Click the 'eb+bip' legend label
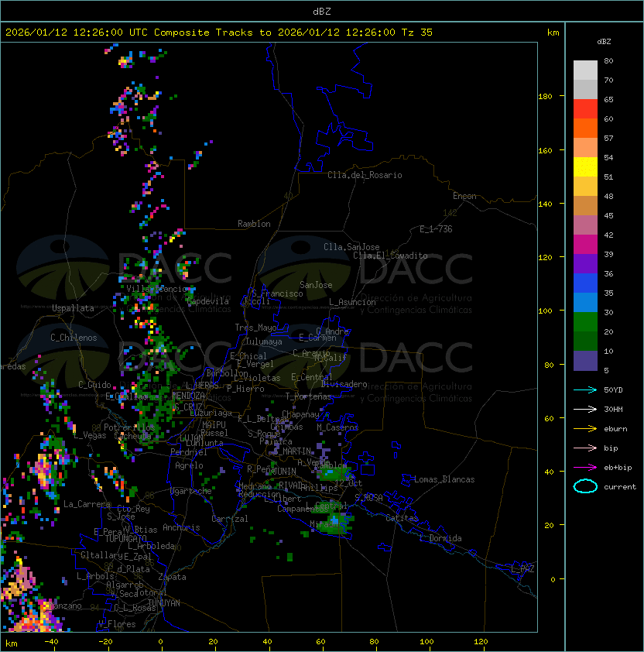The width and height of the screenshot is (644, 652). point(618,468)
